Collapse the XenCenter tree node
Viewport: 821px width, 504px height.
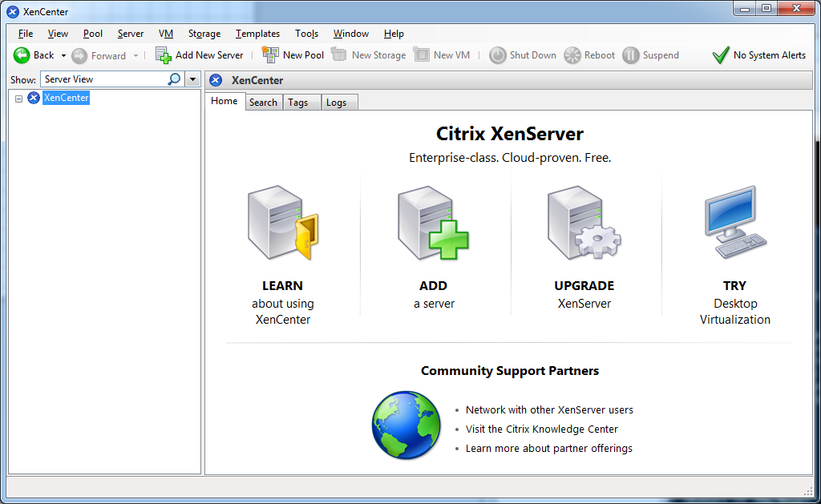click(18, 99)
